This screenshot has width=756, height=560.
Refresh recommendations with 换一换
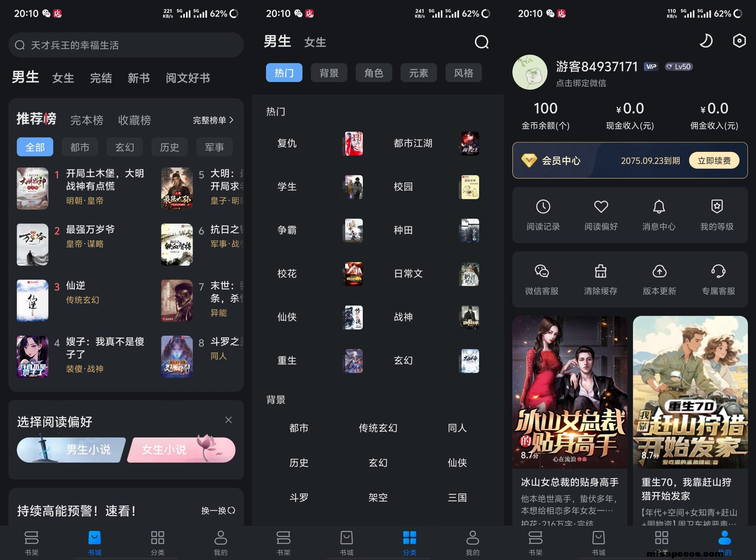[218, 511]
